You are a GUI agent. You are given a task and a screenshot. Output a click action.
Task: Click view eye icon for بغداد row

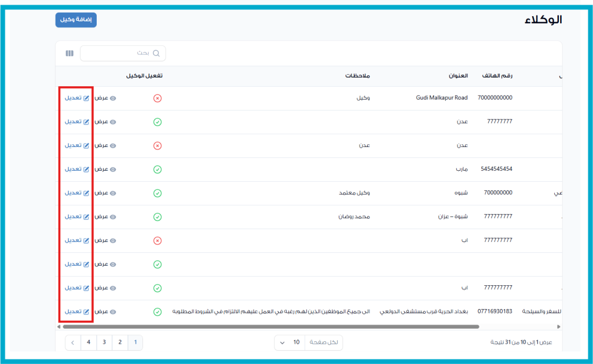(113, 312)
